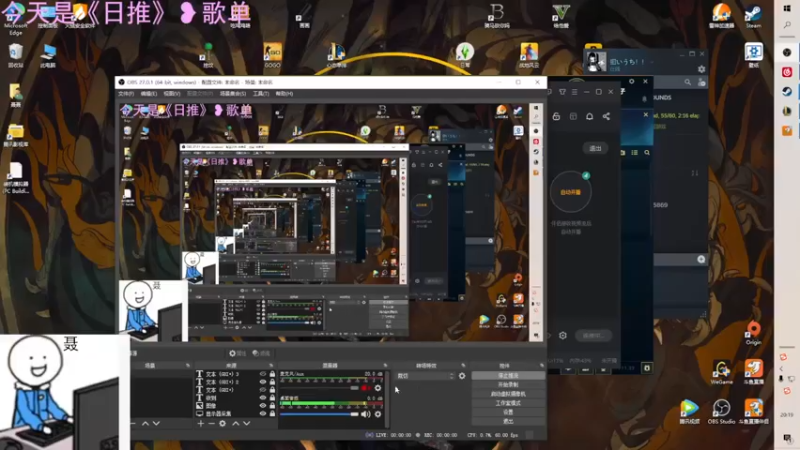Viewport: 800px width, 450px height.
Task: Open transition properties gear icon
Action: click(462, 376)
